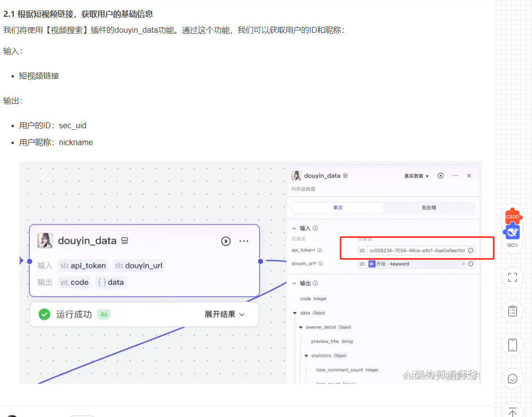Viewport: 532px width, 417px height.
Task: Click plugin store icon beside node title
Action: click(124, 241)
